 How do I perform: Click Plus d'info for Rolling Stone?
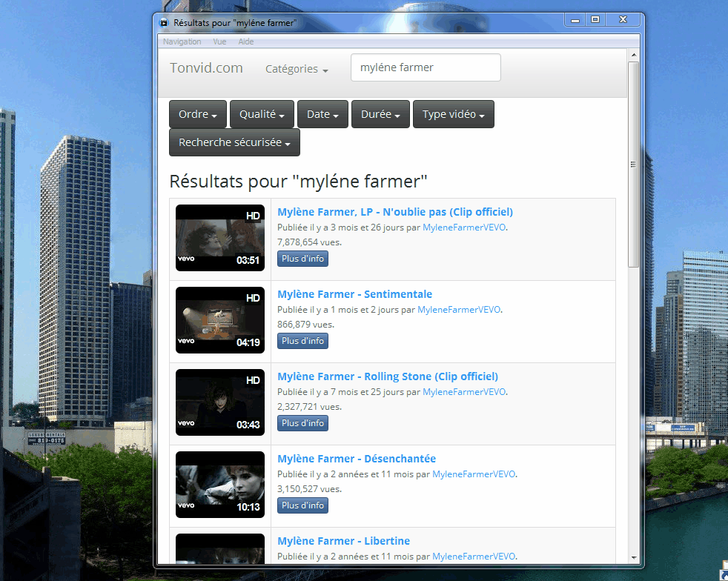[x=302, y=422]
